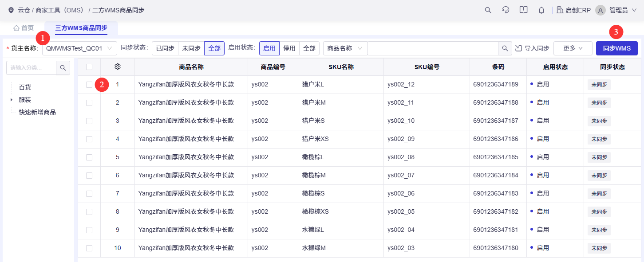Click the home icon on 首页 tab

tap(16, 28)
